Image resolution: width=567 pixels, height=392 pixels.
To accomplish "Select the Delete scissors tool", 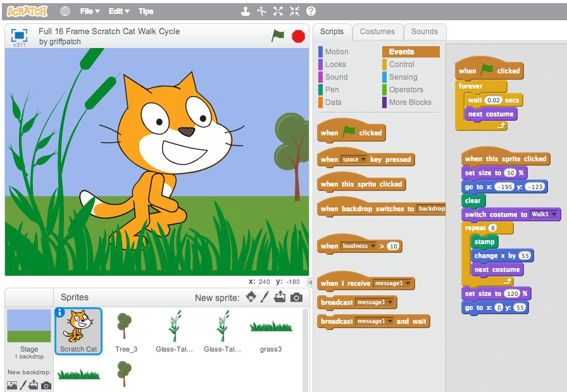I will [x=261, y=11].
